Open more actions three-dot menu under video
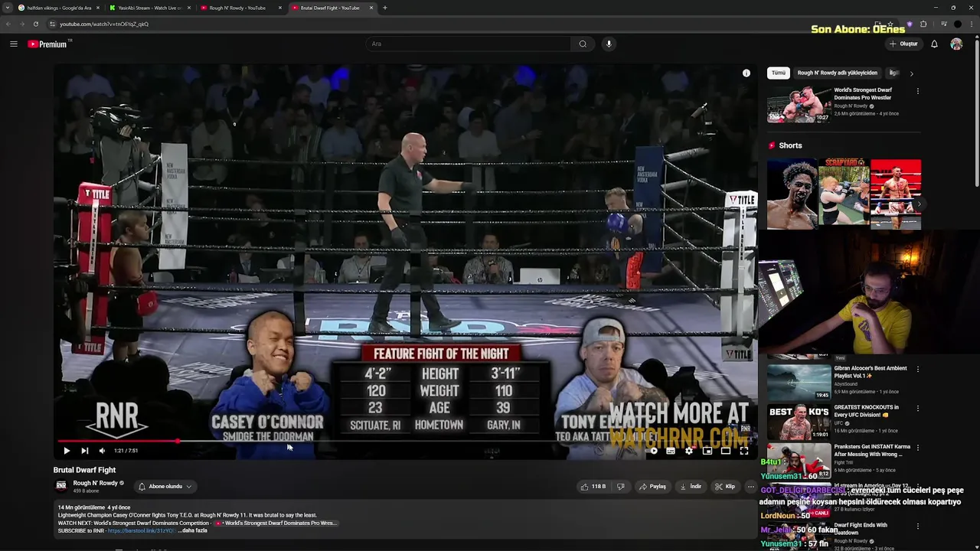Viewport: 980px width, 551px height. pyautogui.click(x=751, y=486)
